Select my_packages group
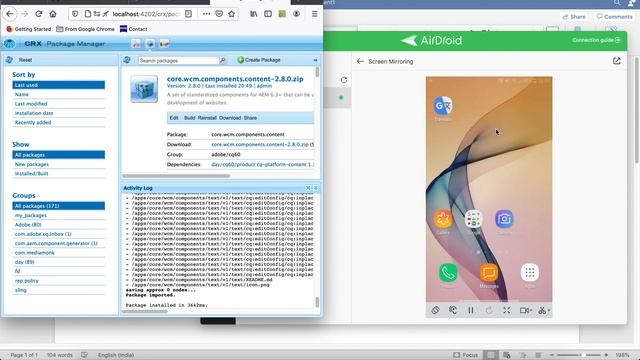Screen dimensions: 640x360 point(58,215)
